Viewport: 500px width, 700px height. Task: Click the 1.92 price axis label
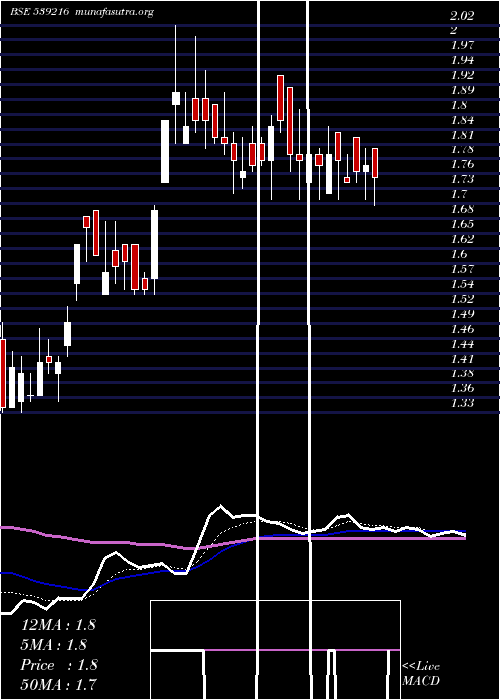click(462, 75)
